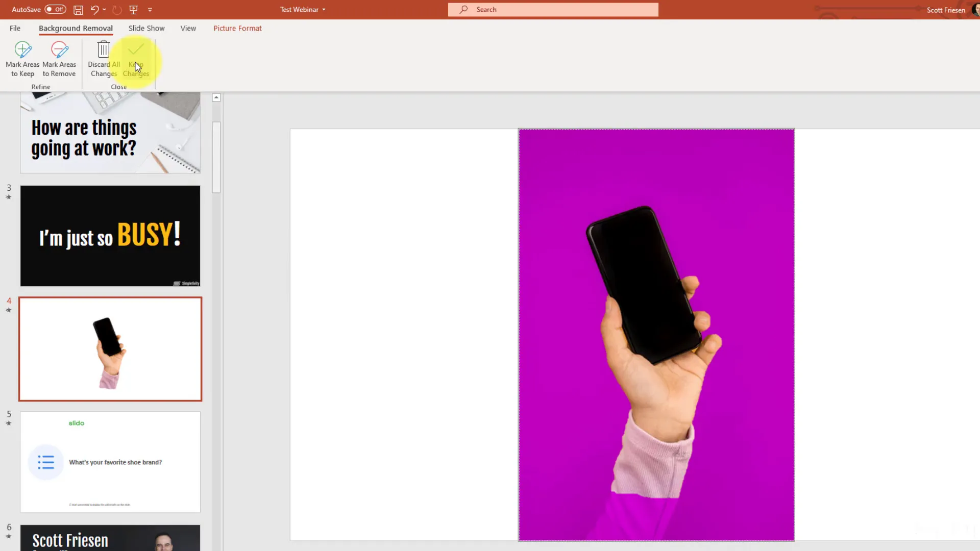Click the user profile picture
Image resolution: width=980 pixels, height=551 pixels.
(976, 10)
